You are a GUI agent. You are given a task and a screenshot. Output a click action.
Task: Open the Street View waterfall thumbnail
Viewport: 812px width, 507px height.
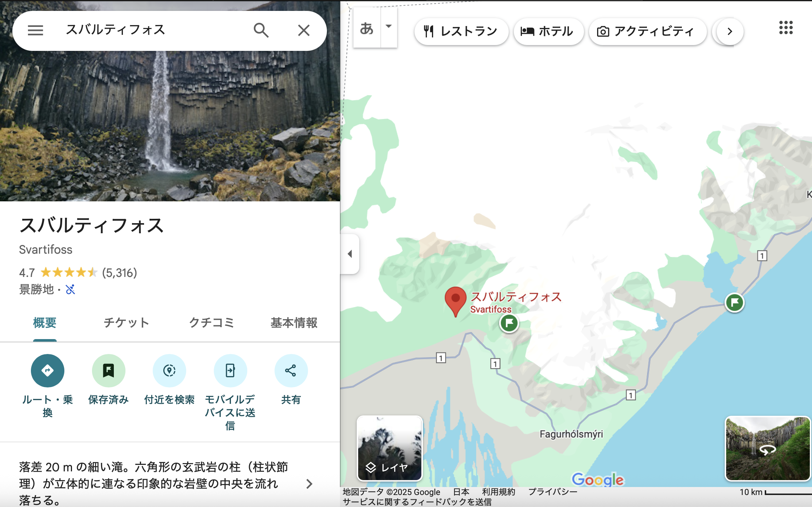pyautogui.click(x=768, y=448)
